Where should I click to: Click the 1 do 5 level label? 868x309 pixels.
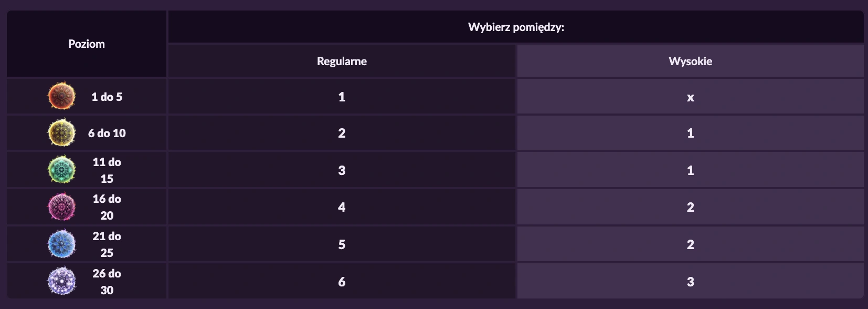pos(107,97)
